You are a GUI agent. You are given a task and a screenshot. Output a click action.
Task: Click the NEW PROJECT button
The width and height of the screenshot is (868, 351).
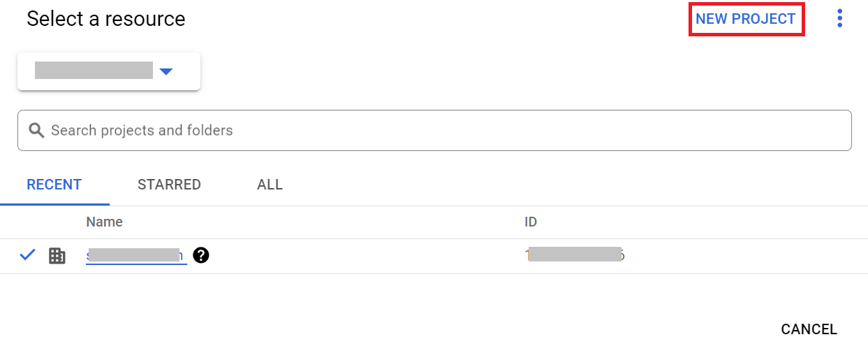(x=746, y=19)
